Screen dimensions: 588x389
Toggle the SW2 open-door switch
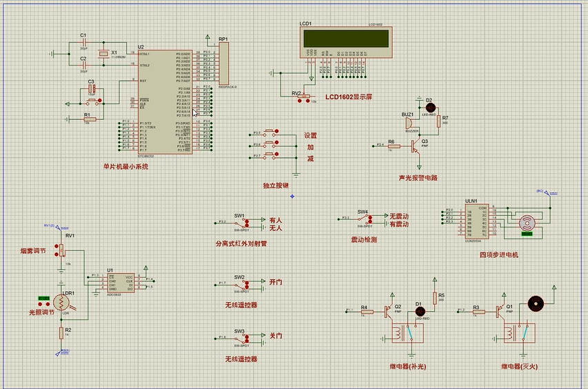pyautogui.click(x=241, y=283)
